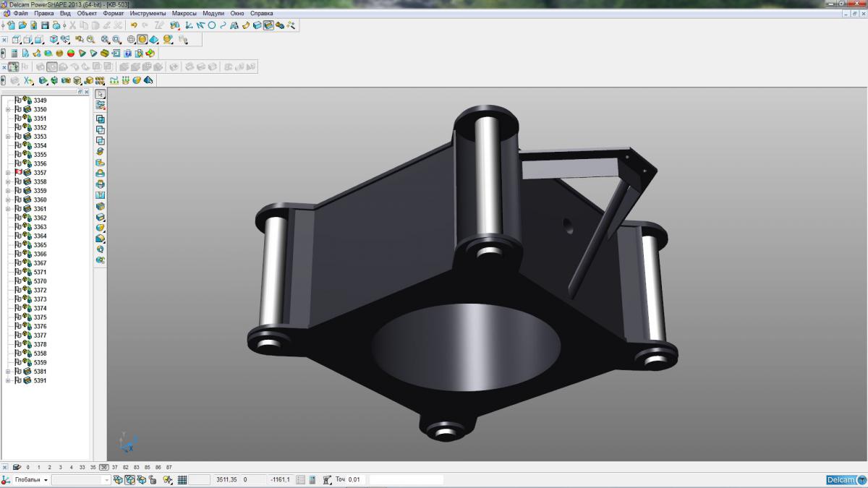868x488 pixels.
Task: Click the intelligent cursor icon in status bar
Action: coord(168,480)
